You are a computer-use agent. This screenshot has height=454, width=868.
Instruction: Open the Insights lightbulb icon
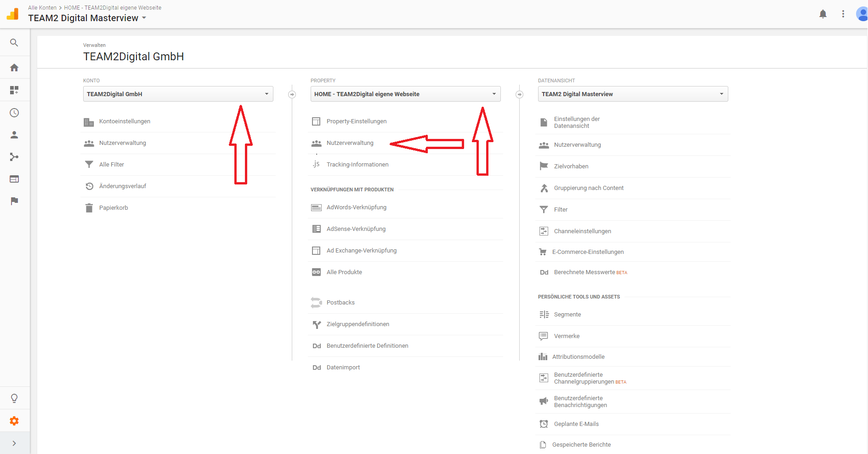[14, 398]
